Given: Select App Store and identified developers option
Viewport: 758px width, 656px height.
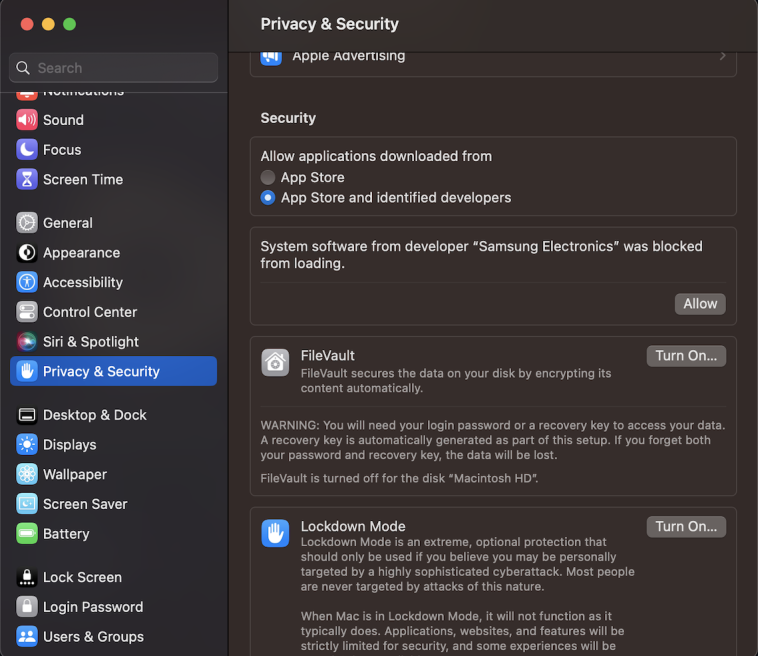Looking at the screenshot, I should [268, 198].
